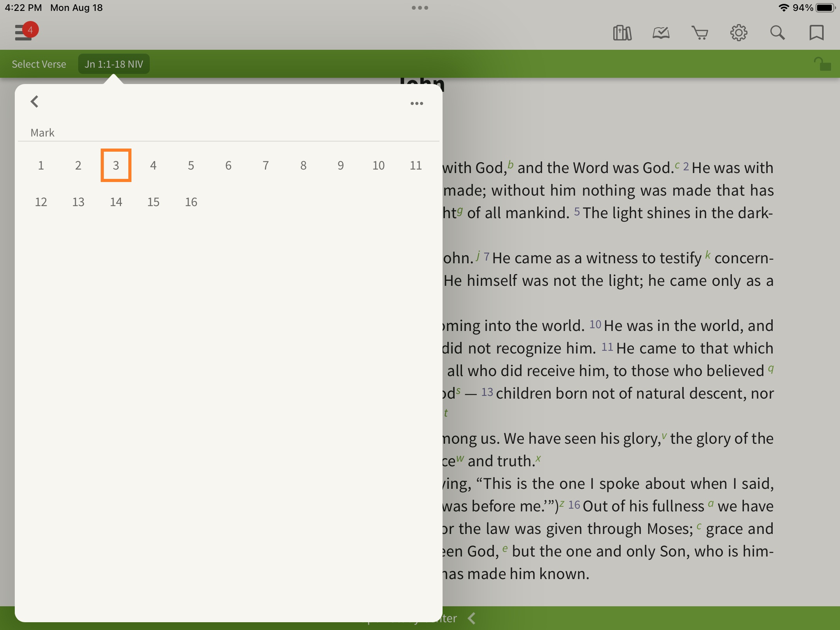This screenshot has height=630, width=840.
Task: Select Mark chapter 10
Action: click(378, 166)
